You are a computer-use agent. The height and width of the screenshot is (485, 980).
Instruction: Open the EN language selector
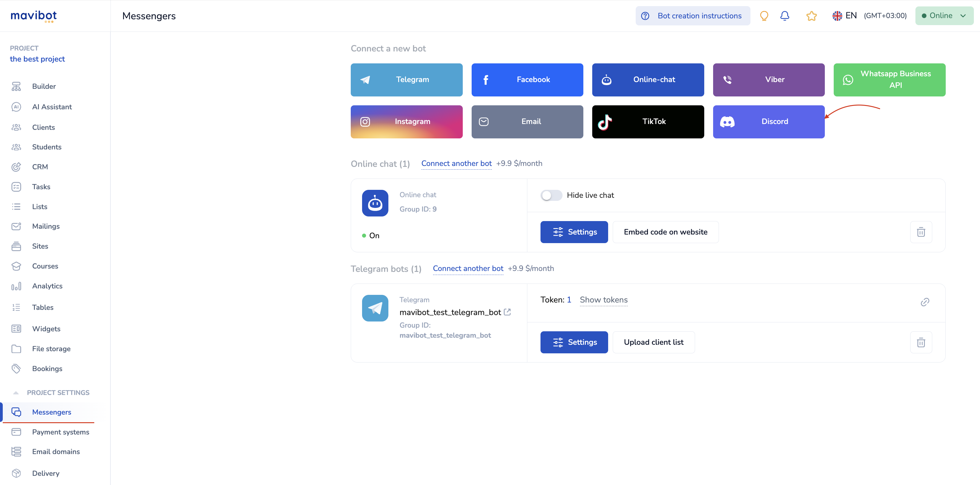pos(844,16)
